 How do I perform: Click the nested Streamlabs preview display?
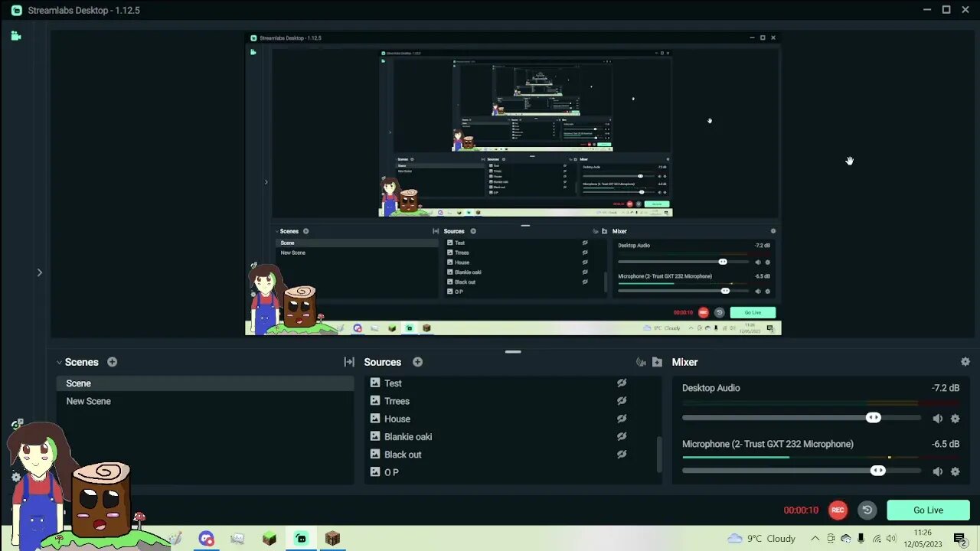[513, 184]
